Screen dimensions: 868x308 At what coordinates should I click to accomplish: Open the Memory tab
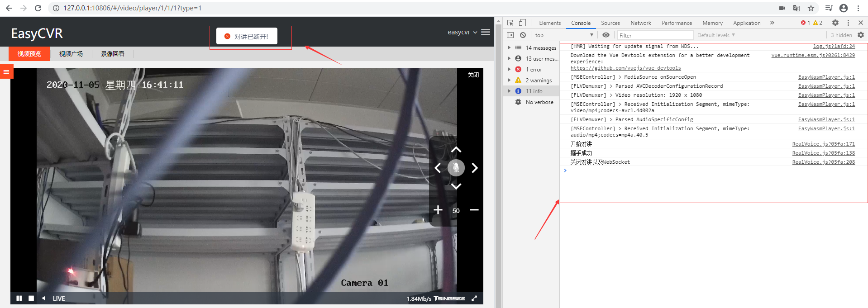712,23
